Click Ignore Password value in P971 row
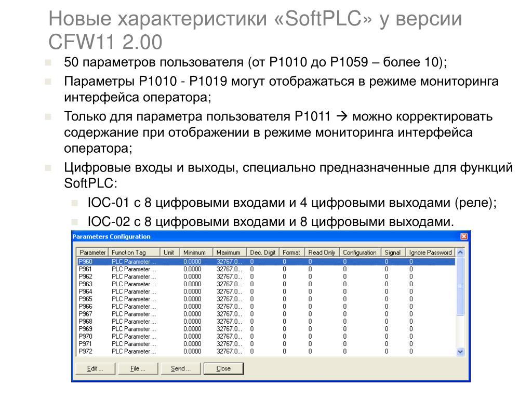 [411, 344]
